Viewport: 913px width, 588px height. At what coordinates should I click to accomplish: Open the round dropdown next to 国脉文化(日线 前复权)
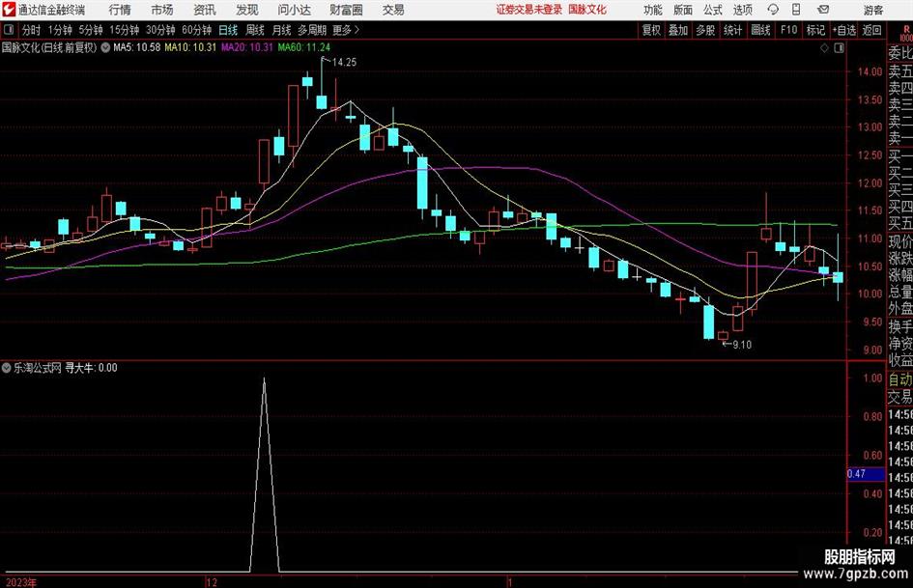[105, 47]
